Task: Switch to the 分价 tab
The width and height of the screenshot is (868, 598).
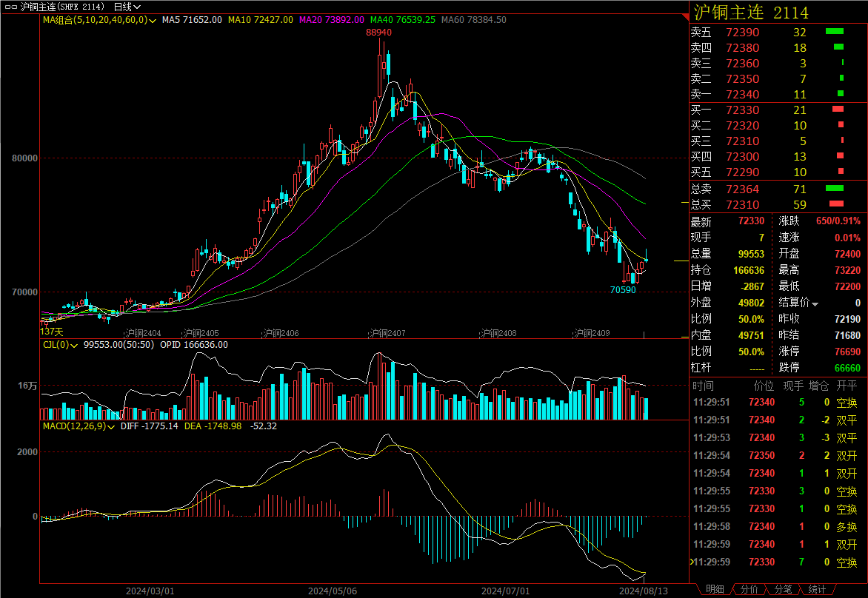Action: (x=749, y=590)
